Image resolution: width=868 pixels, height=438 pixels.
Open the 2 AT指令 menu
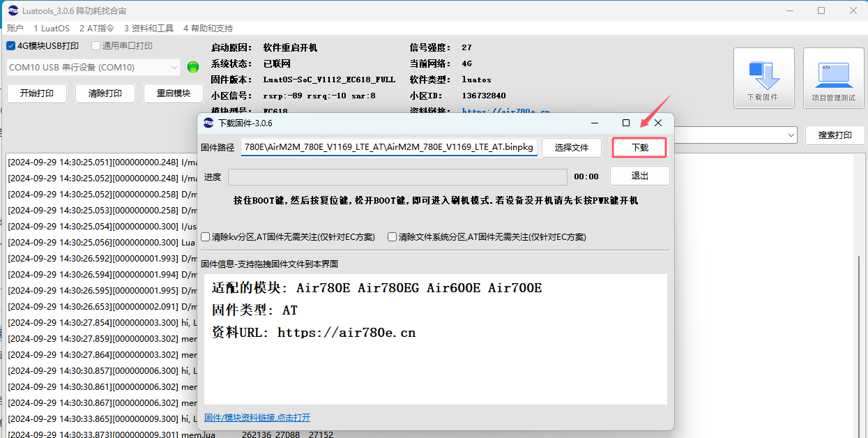[x=97, y=29]
